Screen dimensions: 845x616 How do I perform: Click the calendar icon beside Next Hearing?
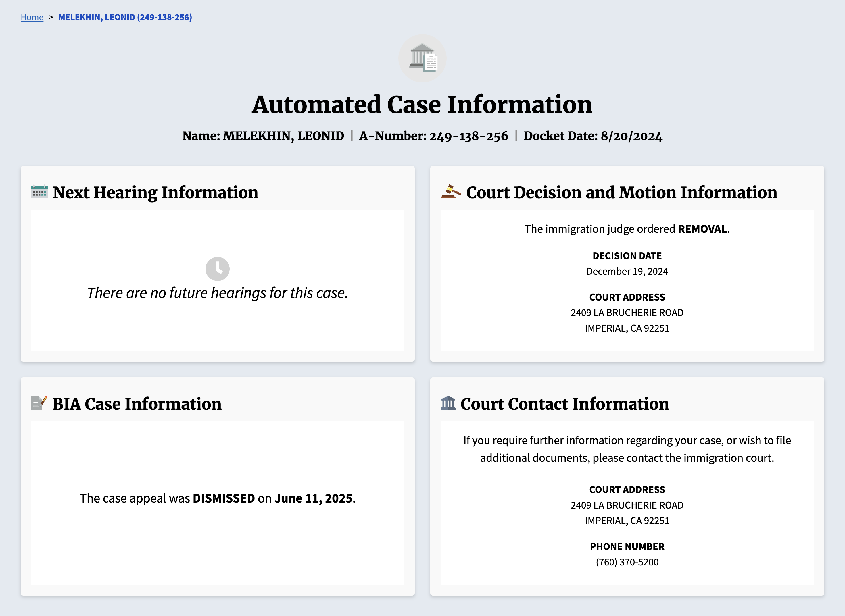tap(39, 192)
